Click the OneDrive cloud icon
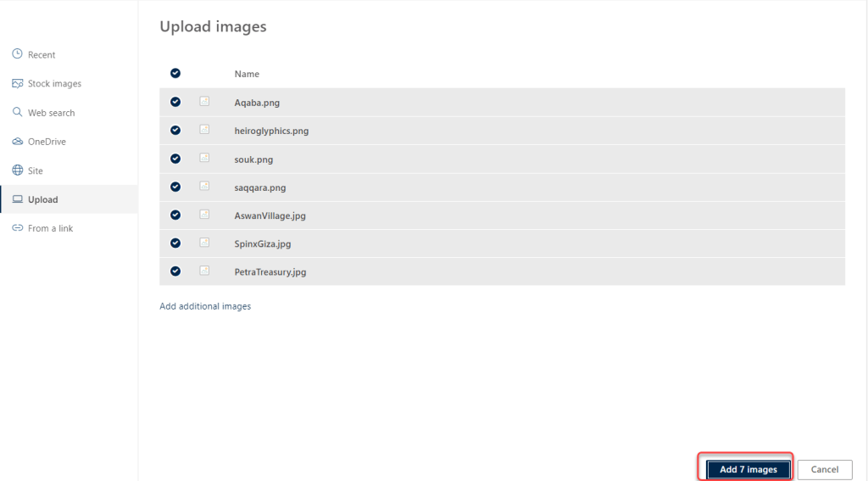 point(17,141)
